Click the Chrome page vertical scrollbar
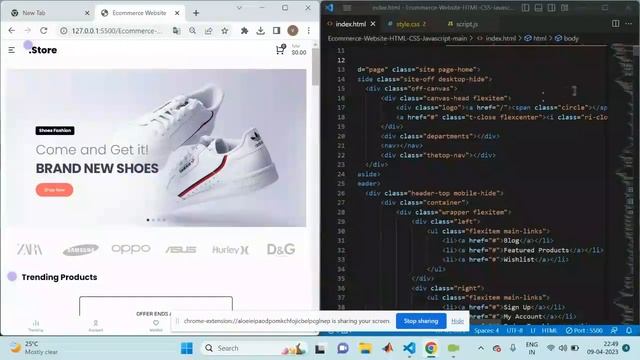This screenshot has width=640, height=360. 315,67
